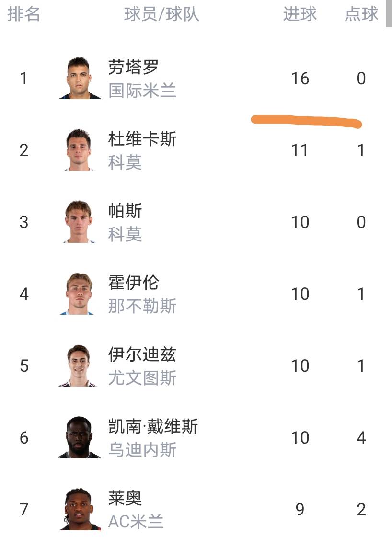Click the scrollbar at top right
This screenshot has width=392, height=548.
pos(389,13)
